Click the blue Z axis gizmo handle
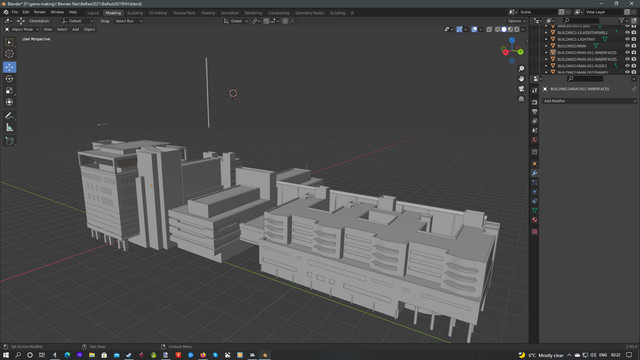Viewport: 640px width, 360px height. [x=512, y=40]
